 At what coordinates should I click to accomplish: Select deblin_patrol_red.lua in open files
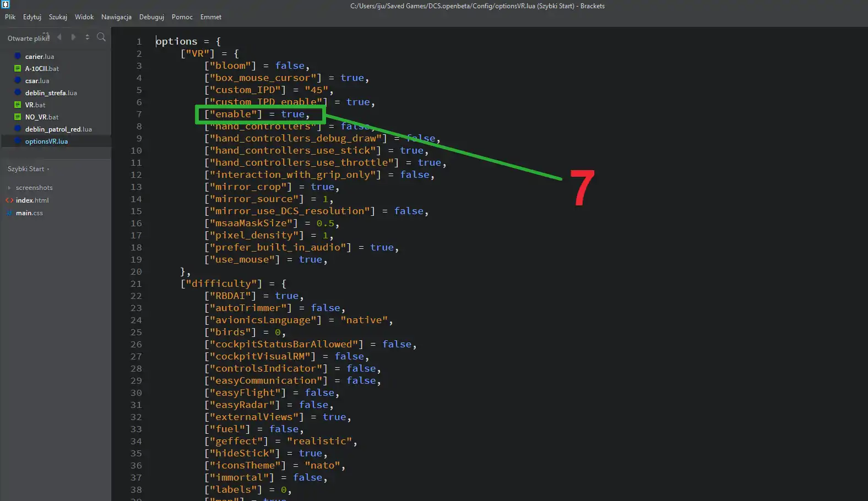(x=58, y=129)
